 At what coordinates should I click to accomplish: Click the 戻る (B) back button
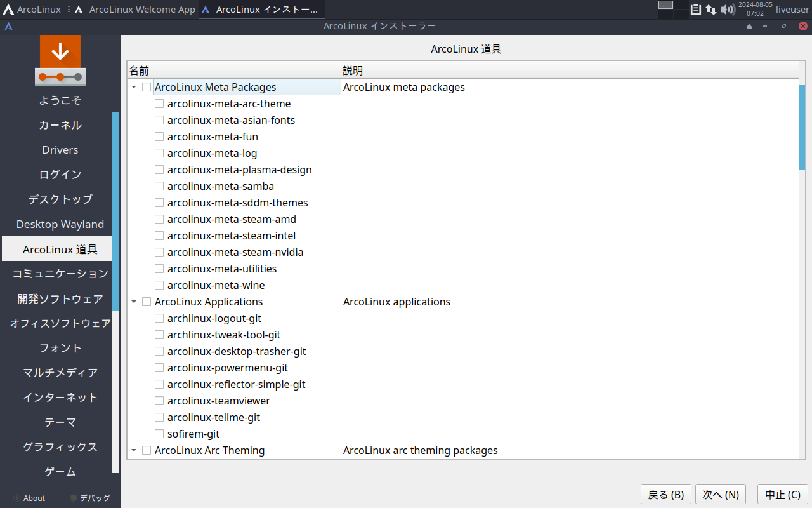tap(666, 495)
